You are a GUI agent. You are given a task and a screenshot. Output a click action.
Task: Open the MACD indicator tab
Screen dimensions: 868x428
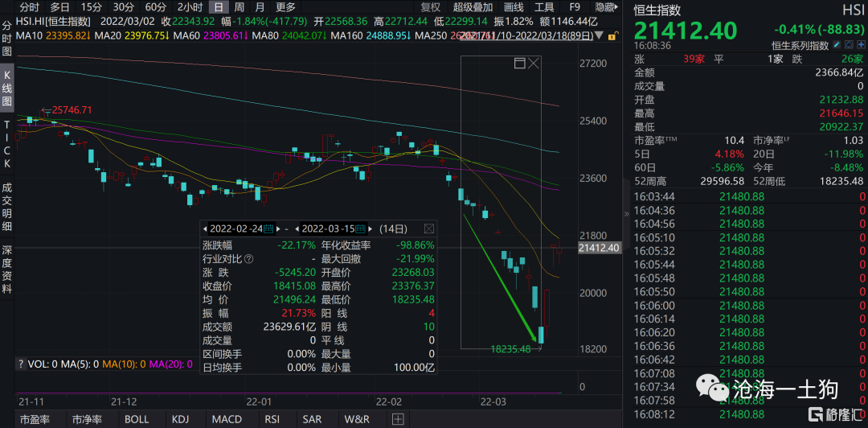[227, 419]
